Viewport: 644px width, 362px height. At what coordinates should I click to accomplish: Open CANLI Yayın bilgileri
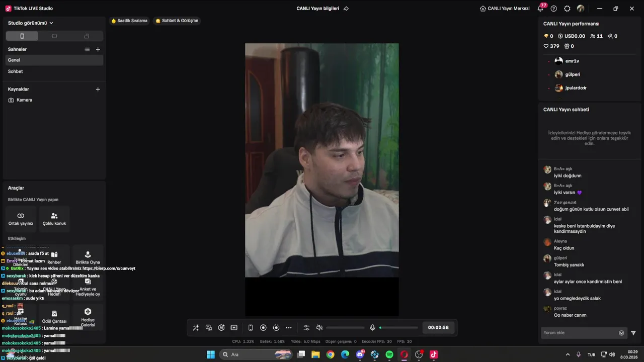[318, 9]
